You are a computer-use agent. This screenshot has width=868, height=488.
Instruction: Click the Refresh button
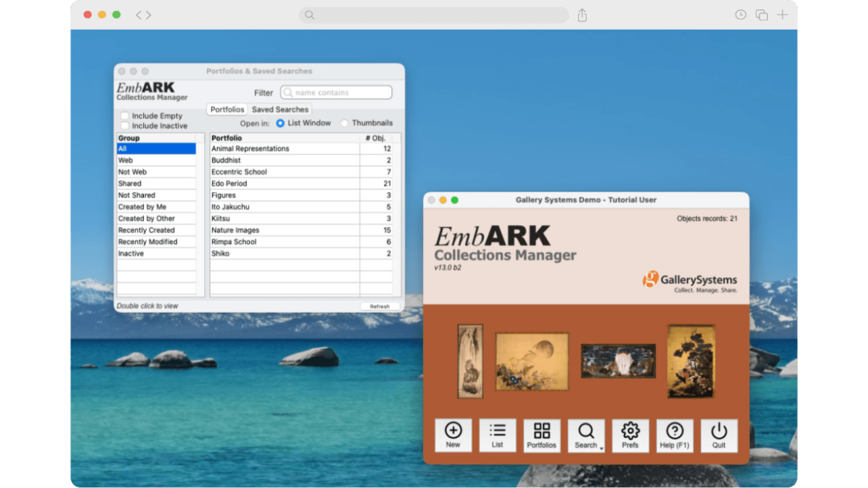click(380, 306)
